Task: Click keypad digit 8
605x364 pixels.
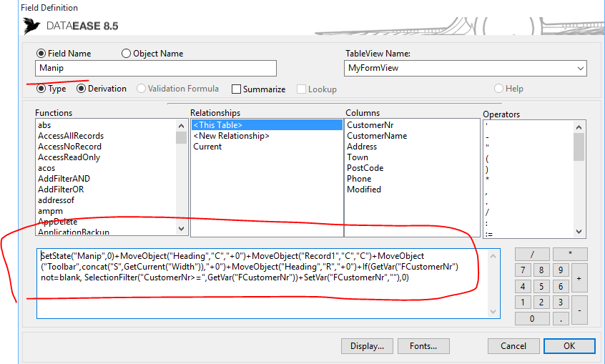Action: [542, 270]
